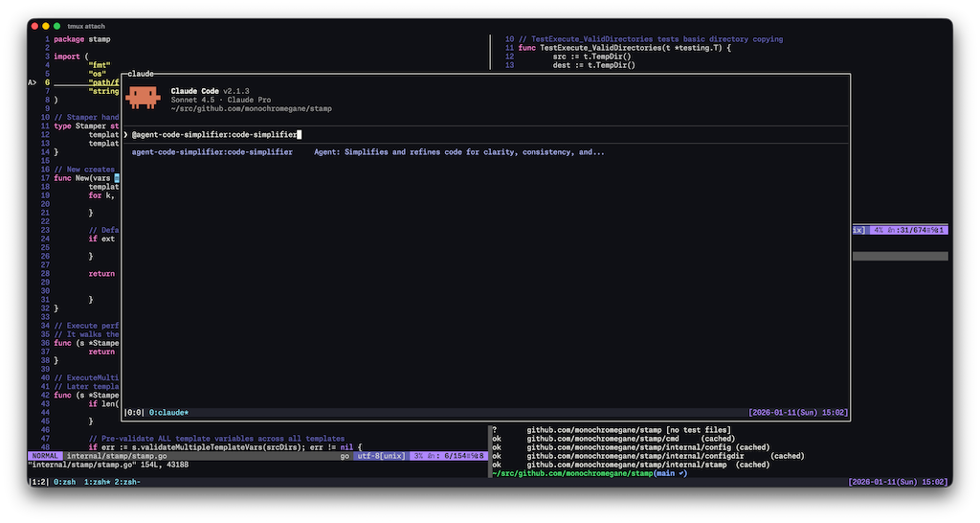Click the 4% position indicator in the right pane statusline

[x=878, y=230]
